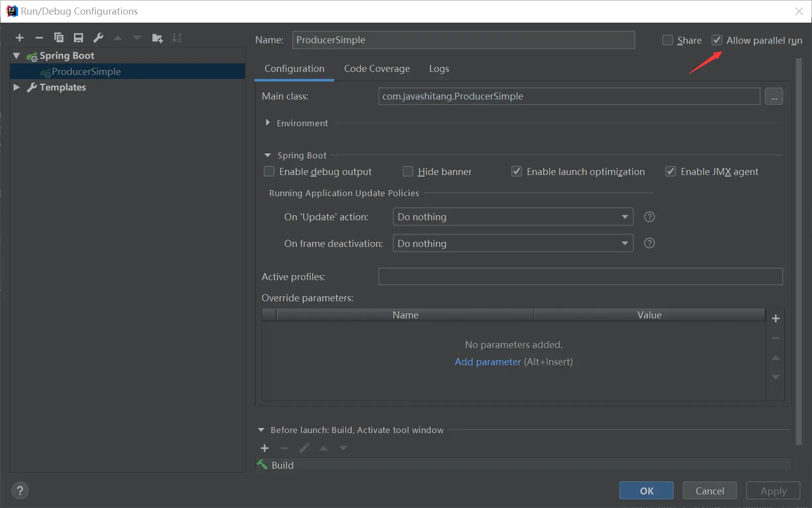Image resolution: width=812 pixels, height=508 pixels.
Task: Show help for On frame deactivation
Action: pyautogui.click(x=649, y=243)
